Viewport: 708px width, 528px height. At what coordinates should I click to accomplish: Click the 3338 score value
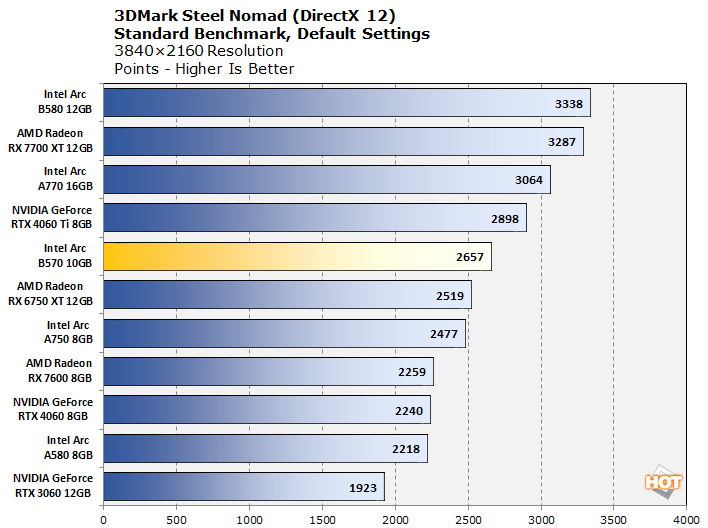pyautogui.click(x=568, y=104)
